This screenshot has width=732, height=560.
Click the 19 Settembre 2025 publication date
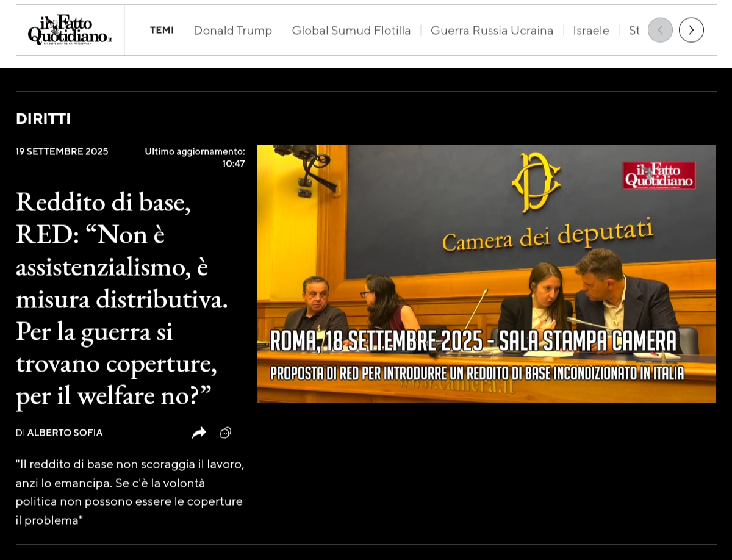62,151
